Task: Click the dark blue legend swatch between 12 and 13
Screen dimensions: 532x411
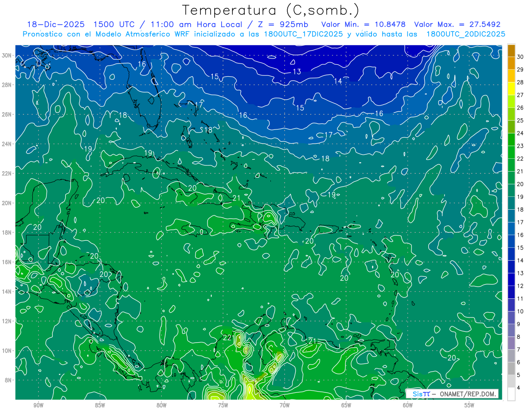Action: coord(511,280)
